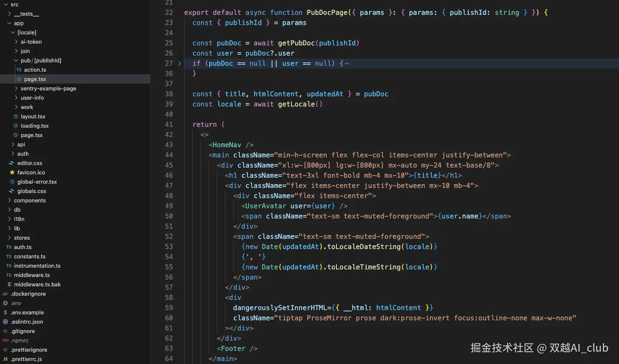This screenshot has height=364, width=619.
Task: Click the JS icon beside .prettierrc.js
Action: [x=6, y=359]
